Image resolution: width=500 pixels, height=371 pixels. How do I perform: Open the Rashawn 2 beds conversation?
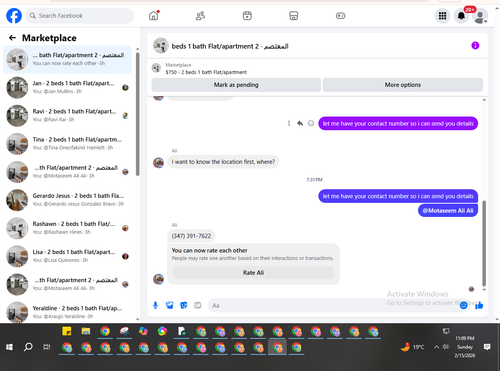68,228
